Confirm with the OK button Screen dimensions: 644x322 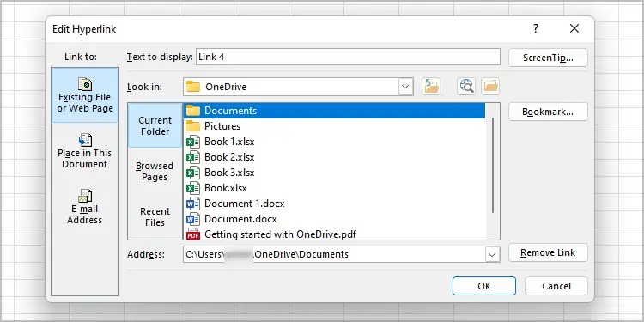(484, 286)
